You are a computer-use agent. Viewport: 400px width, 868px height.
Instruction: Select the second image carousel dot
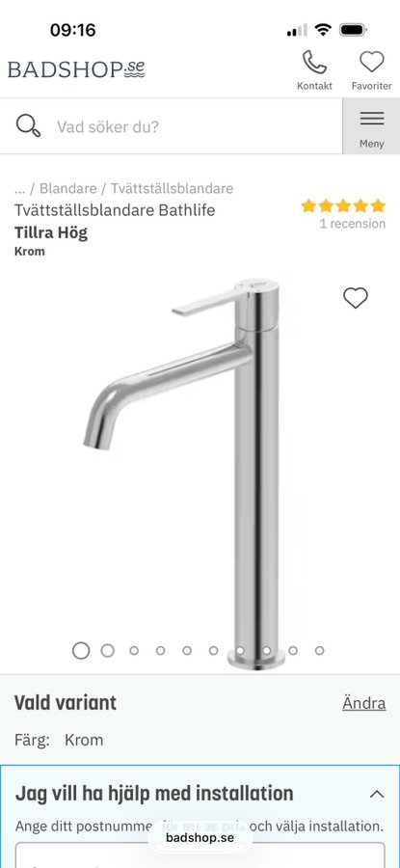point(107,650)
